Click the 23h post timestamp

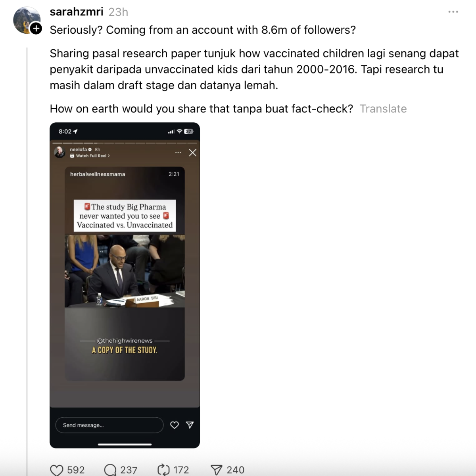tap(118, 12)
